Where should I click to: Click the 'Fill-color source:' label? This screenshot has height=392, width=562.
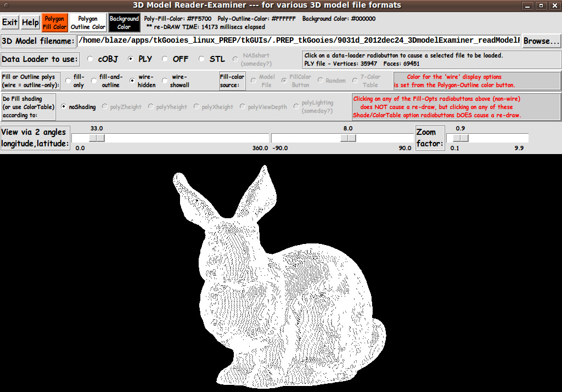(232, 81)
